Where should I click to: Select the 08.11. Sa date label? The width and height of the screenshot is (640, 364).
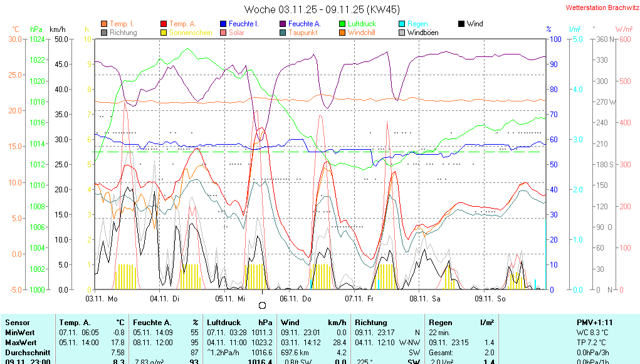coord(424,299)
